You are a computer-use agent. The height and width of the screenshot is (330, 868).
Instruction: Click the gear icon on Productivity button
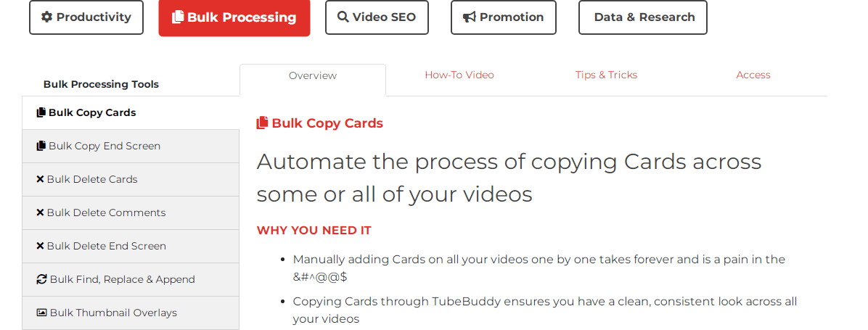pos(47,17)
